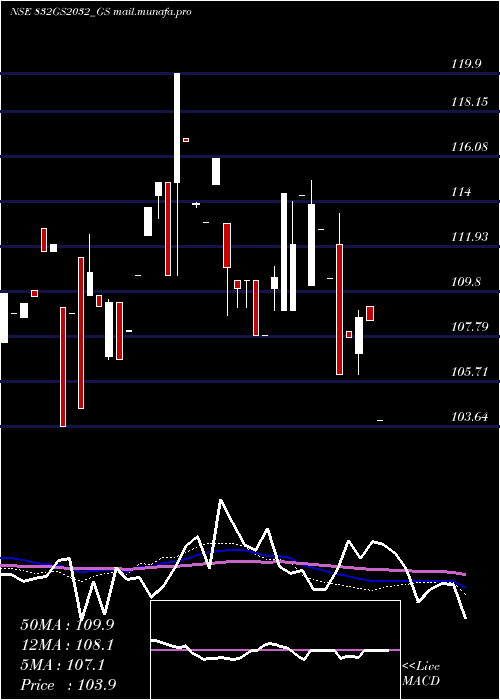
Task: Click the 111.93 price axis label
Action: tap(469, 237)
